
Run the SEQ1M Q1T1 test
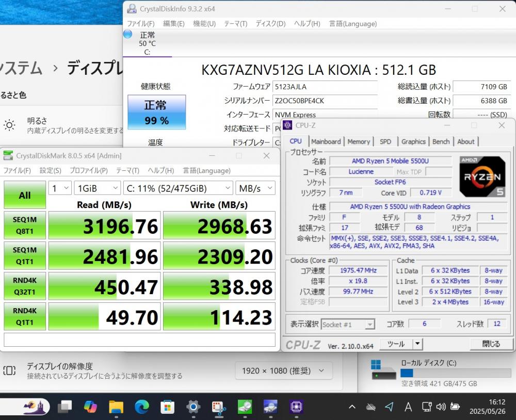point(25,255)
